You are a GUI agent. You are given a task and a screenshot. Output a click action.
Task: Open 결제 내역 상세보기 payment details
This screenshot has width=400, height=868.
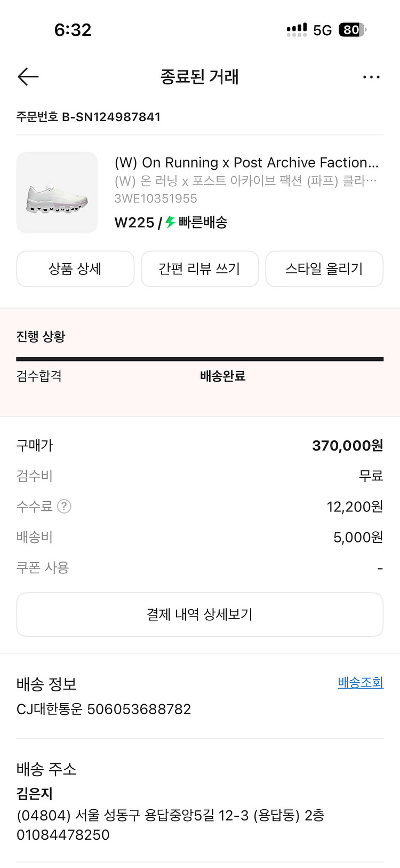coord(200,614)
